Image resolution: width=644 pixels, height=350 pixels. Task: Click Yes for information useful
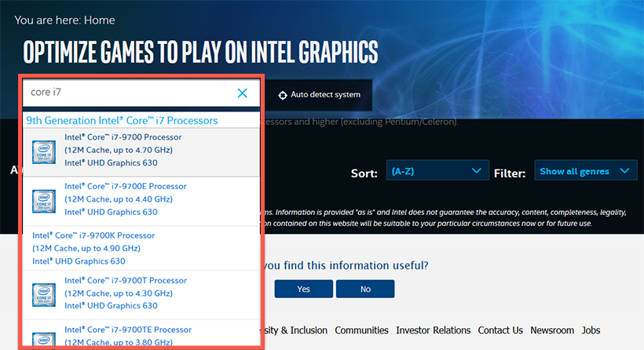point(304,289)
